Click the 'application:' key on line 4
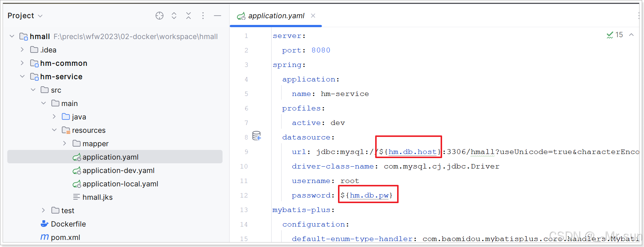 click(310, 79)
